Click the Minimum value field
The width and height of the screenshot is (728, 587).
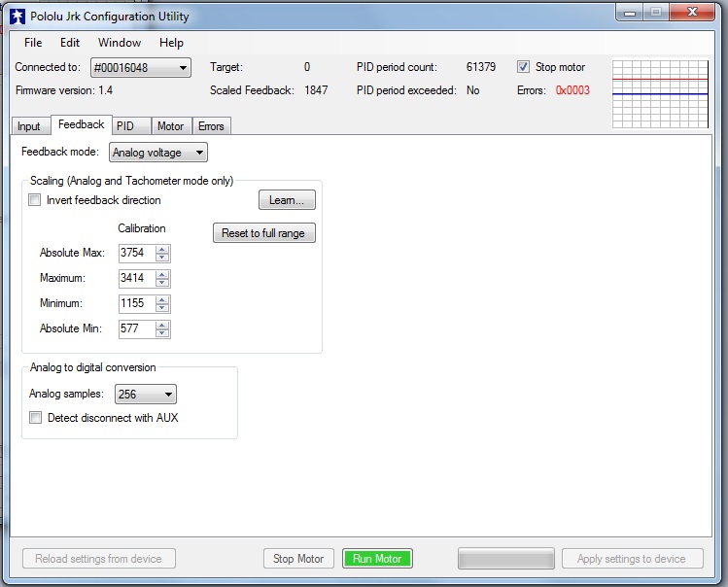[x=136, y=304]
